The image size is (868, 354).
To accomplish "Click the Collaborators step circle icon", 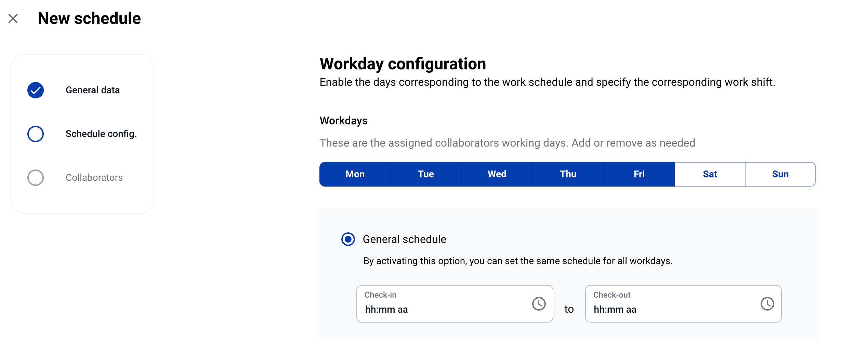I will point(36,178).
